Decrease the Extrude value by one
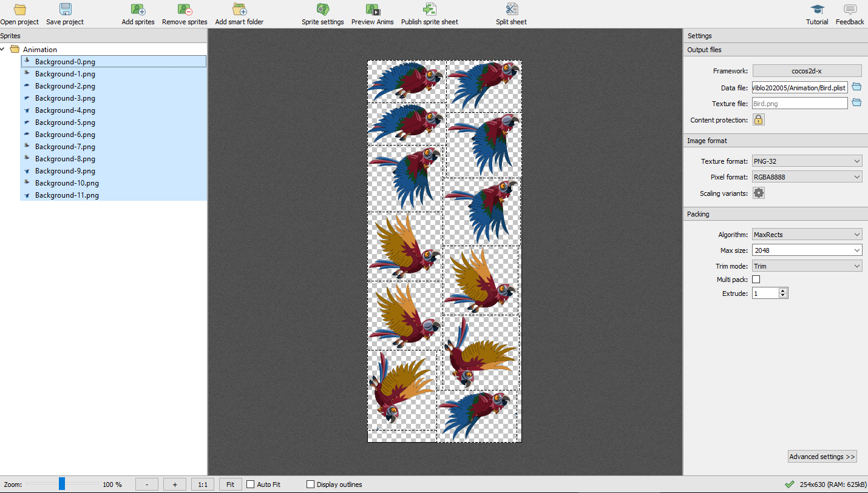868x493 pixels. (x=783, y=296)
